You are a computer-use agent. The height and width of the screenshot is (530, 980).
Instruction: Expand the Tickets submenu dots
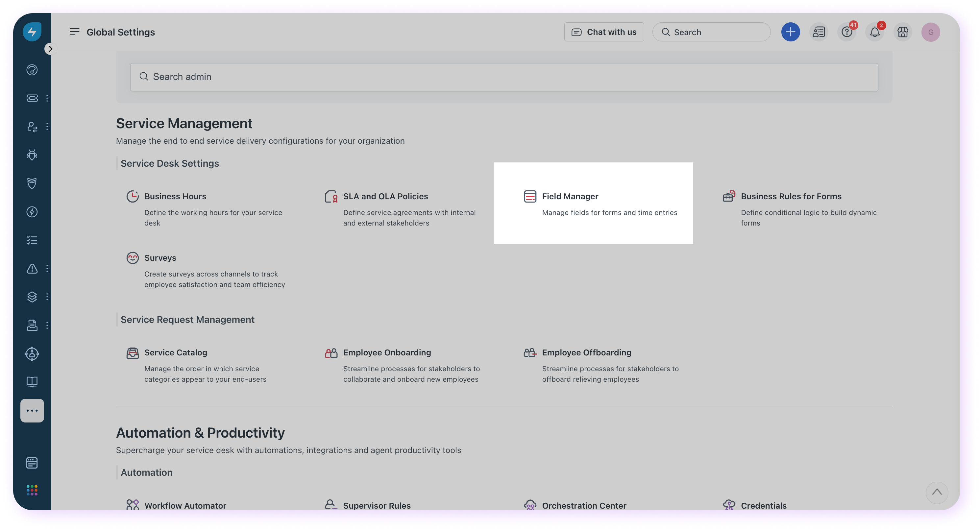click(47, 98)
